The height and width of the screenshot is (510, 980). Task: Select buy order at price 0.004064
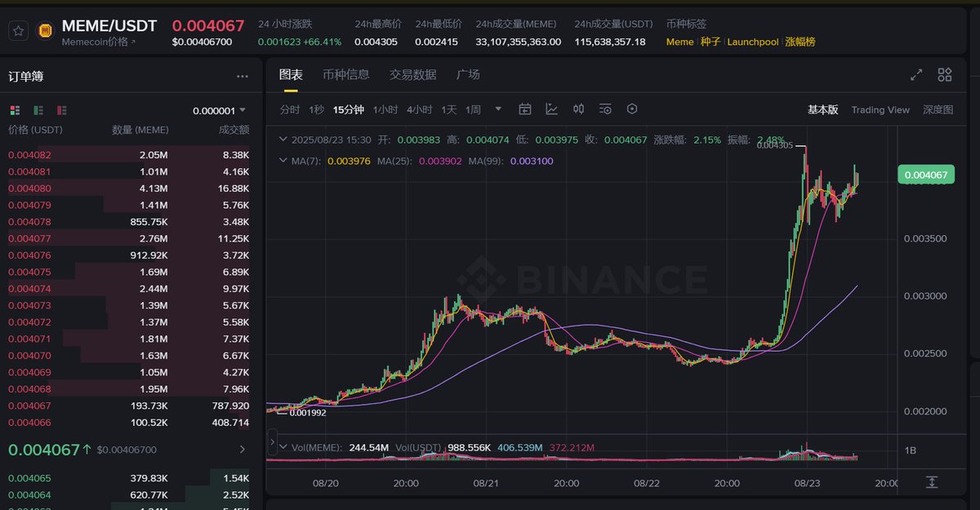pos(129,494)
